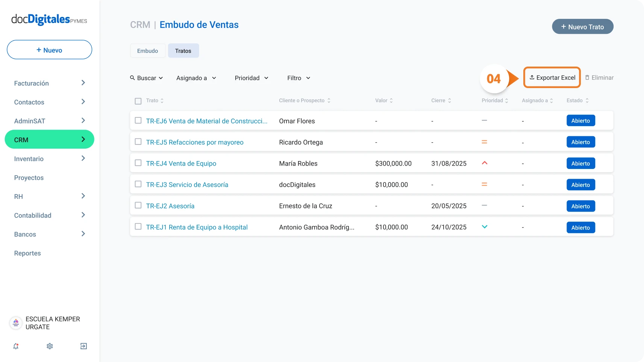Click the priority dash icon for TR-EJ6

(485, 120)
